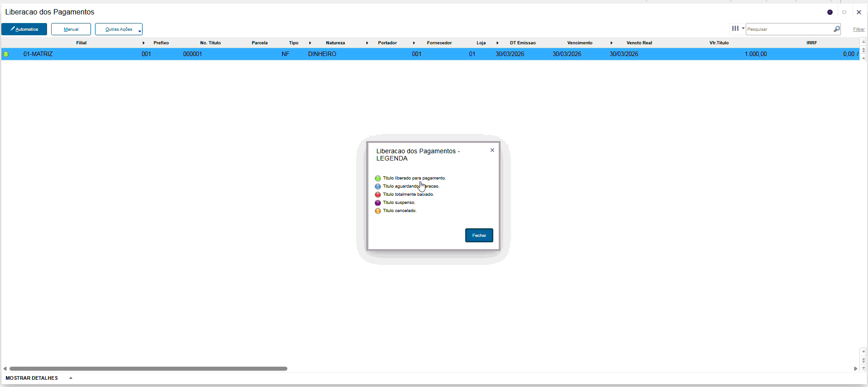Viewport: 868px width, 387px height.
Task: Click the scroll left arrow
Action: (5, 368)
